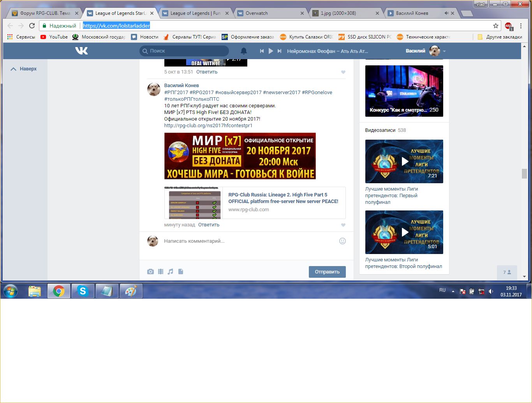The image size is (532, 403).
Task: Open Skype from taskbar
Action: pos(83,291)
